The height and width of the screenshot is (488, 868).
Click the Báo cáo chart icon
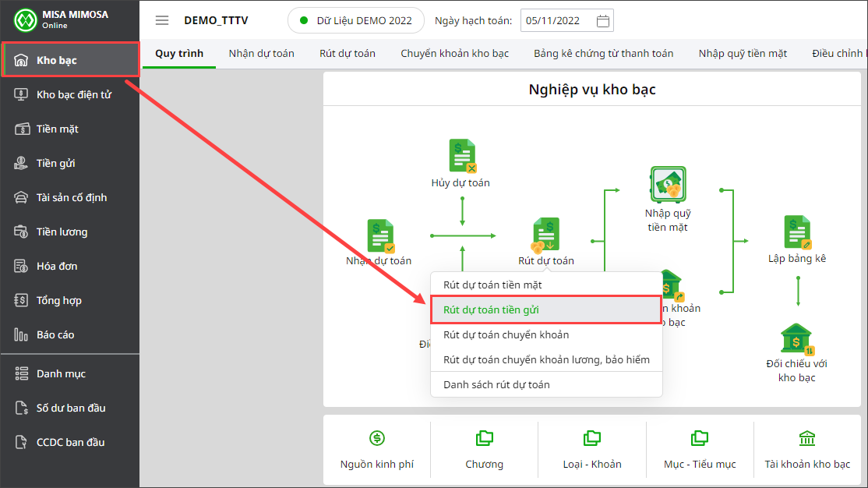point(21,335)
